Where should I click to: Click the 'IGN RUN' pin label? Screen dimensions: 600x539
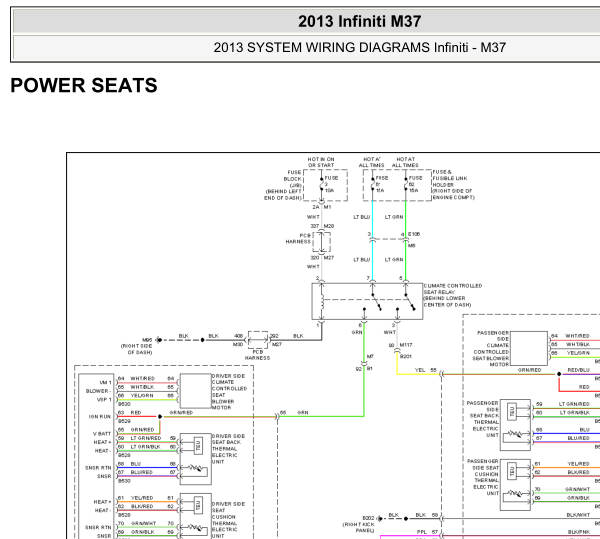99,417
